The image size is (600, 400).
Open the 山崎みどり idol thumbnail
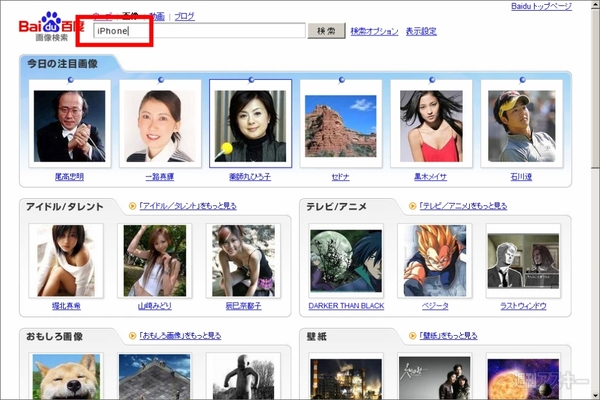tap(155, 260)
